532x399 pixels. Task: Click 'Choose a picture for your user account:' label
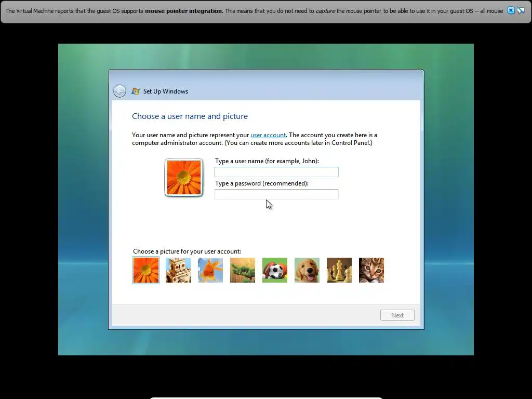(x=187, y=251)
